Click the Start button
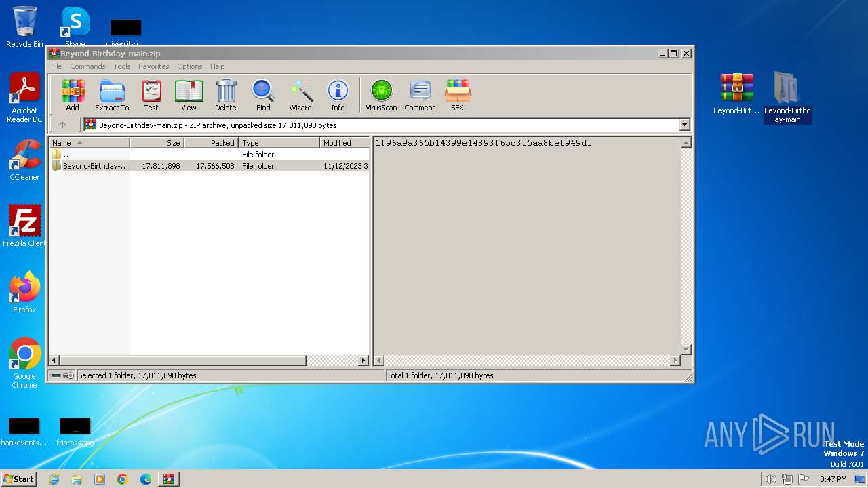This screenshot has height=488, width=868. [18, 479]
